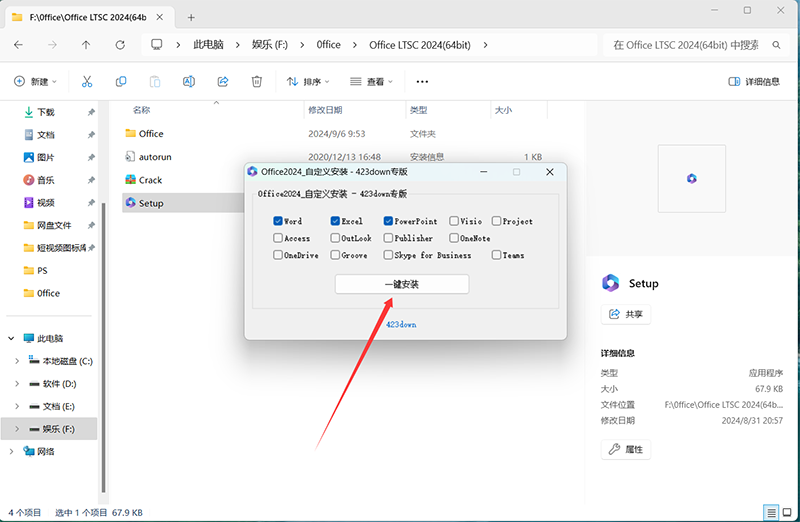800x522 pixels.
Task: Go up one folder level arrow
Action: 86,45
